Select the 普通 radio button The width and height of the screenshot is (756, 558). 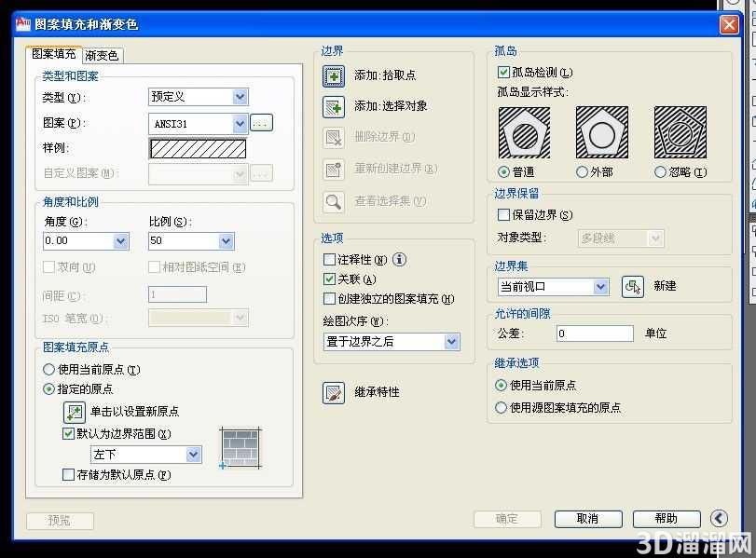[x=503, y=172]
